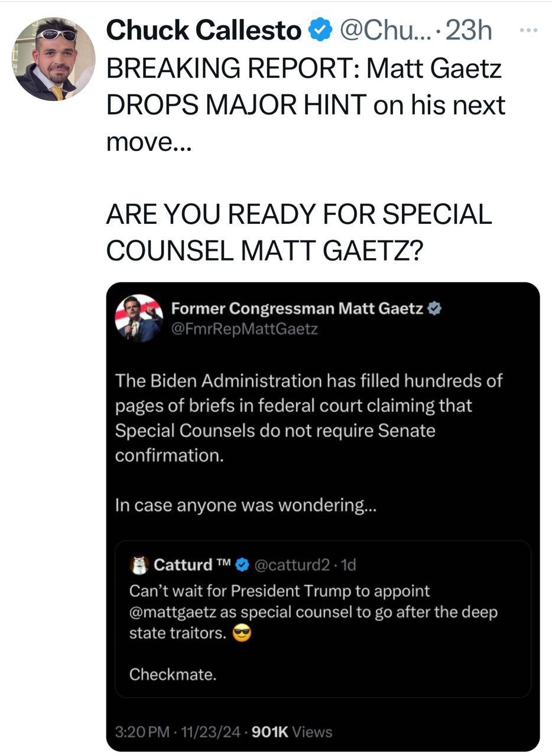Viewport: 552px width, 756px height.
Task: Click the 901K Views count
Action: (x=292, y=732)
